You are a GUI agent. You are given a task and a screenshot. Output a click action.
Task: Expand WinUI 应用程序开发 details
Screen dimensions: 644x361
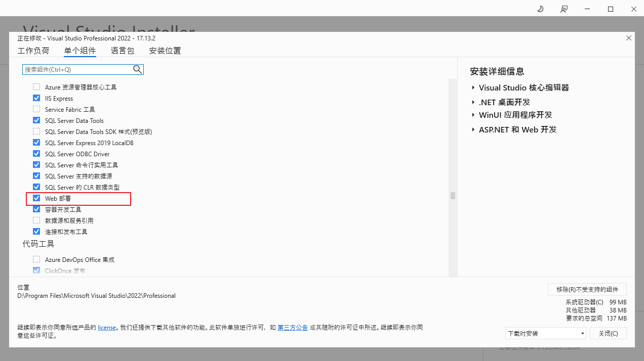473,115
